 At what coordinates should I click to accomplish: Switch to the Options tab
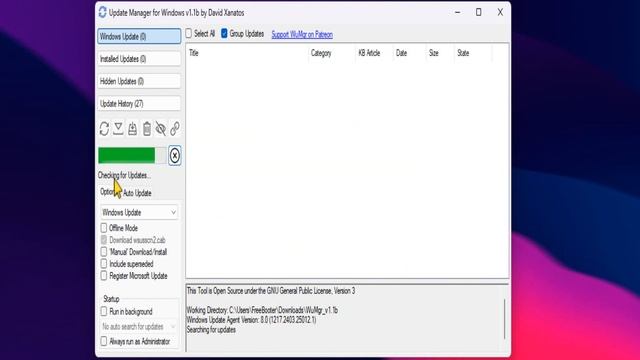[x=108, y=192]
